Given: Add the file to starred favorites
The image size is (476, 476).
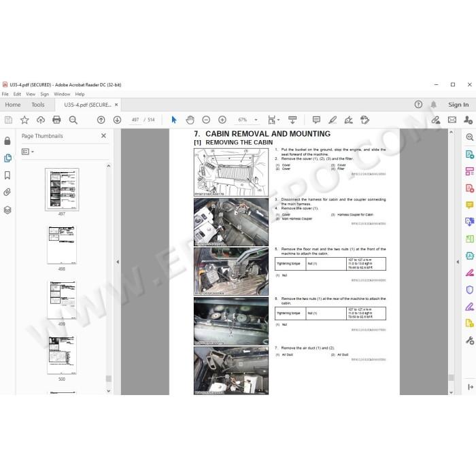Looking at the screenshot, I should click(x=24, y=120).
